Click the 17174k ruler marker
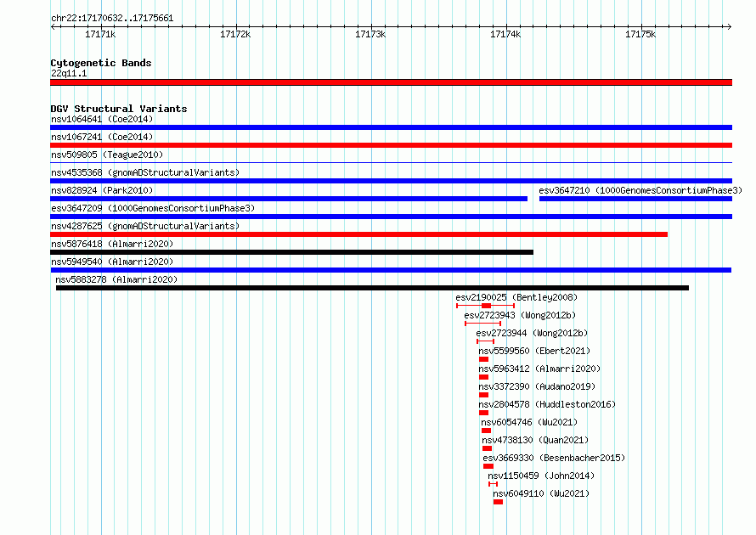Viewport: 756px width, 535px height. point(505,34)
